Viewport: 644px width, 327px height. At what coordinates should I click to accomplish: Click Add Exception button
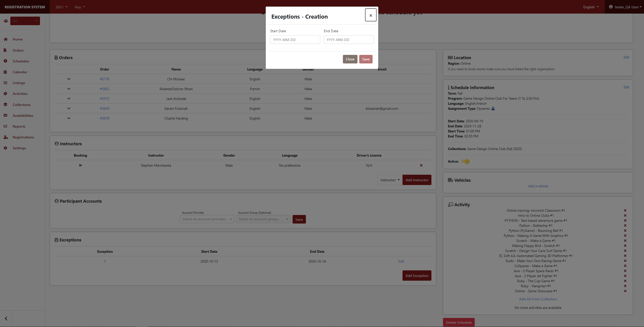[x=417, y=276]
